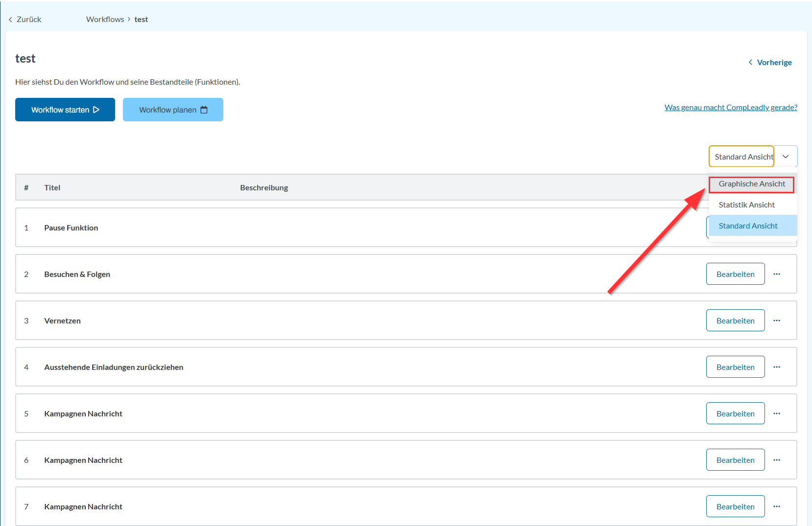Viewport: 812px width, 526px height.
Task: Open three-dot menu for row 7
Action: (x=776, y=506)
